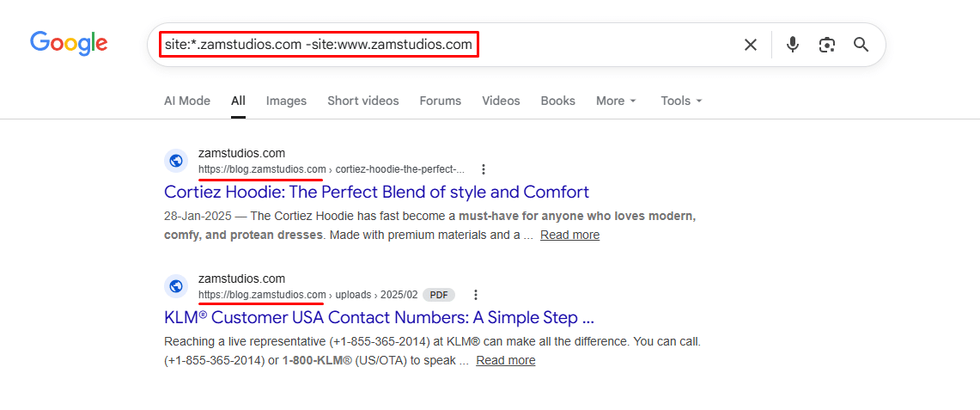Switch to AI Mode tab
Screen dimensions: 980x410
[187, 101]
